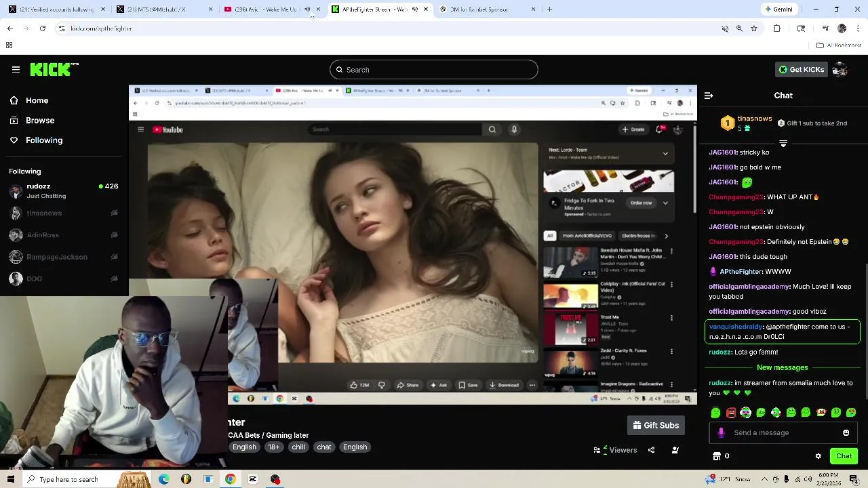Open tinasnows top gifter entry
This screenshot has width=868, height=488.
746,123
